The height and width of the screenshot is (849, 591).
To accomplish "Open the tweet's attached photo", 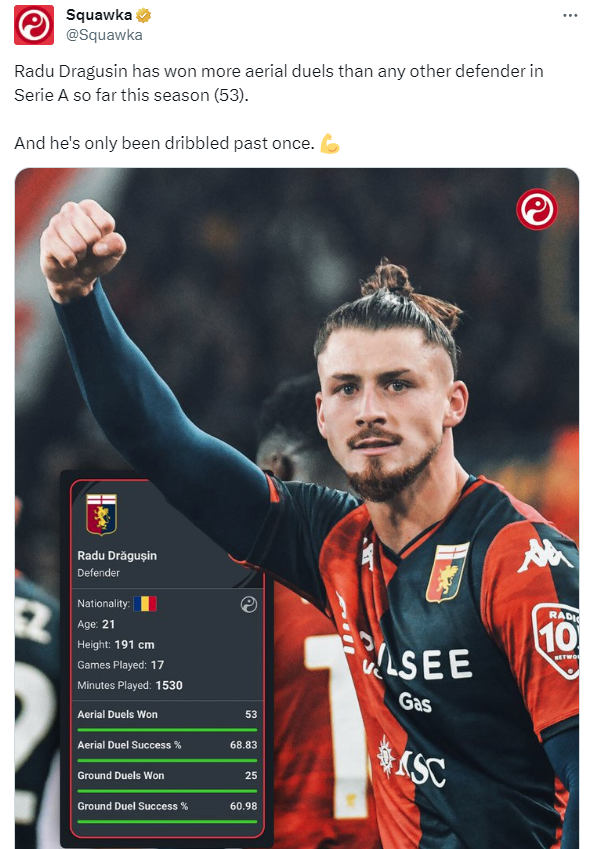I will (x=297, y=508).
